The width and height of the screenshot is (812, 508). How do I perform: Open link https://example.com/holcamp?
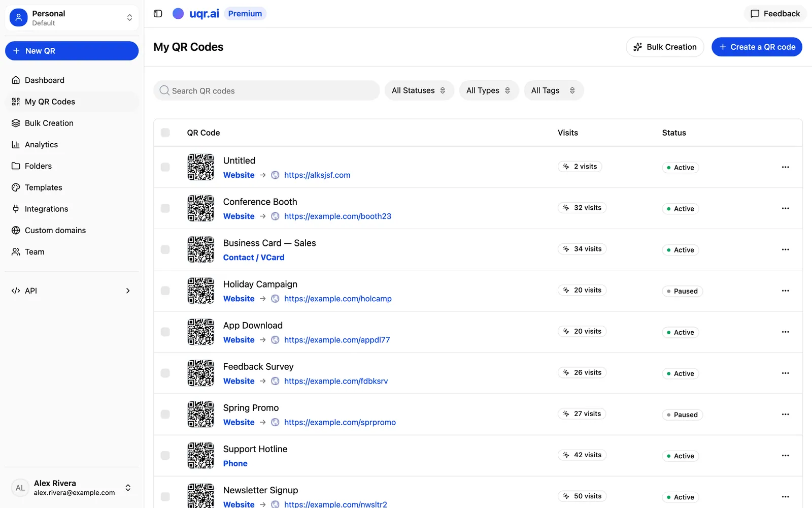pos(338,299)
